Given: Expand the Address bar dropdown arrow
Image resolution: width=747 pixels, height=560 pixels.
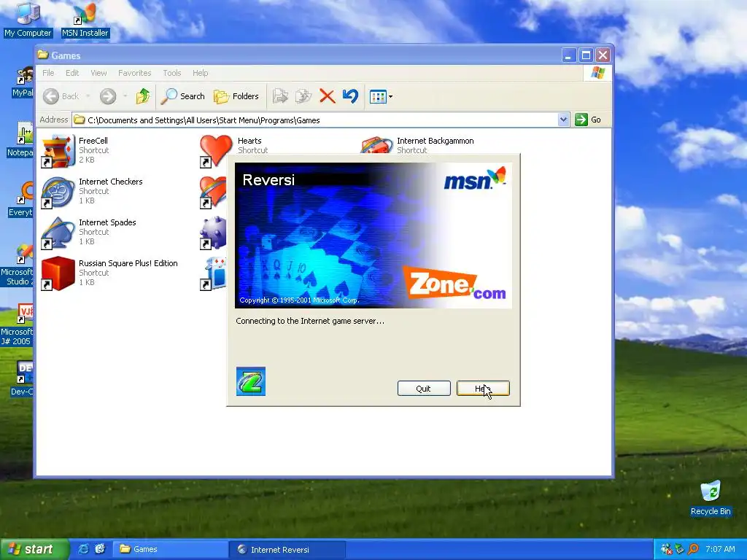Looking at the screenshot, I should coord(564,120).
